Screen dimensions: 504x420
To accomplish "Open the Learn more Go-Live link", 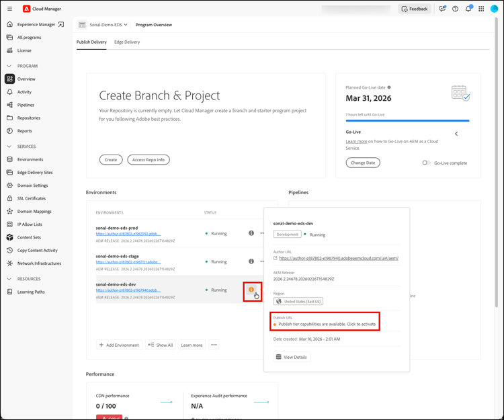I will coord(356,141).
